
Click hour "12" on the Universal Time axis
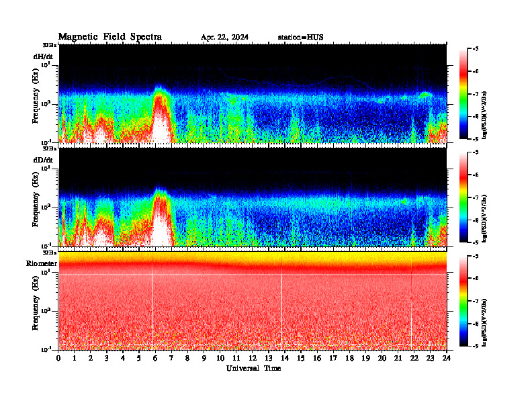point(253,358)
